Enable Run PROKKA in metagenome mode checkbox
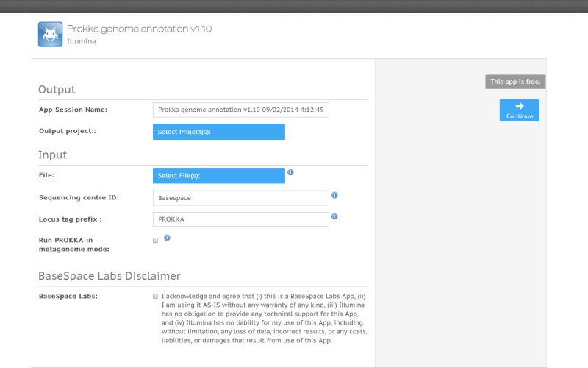This screenshot has height=368, width=588. tap(155, 240)
